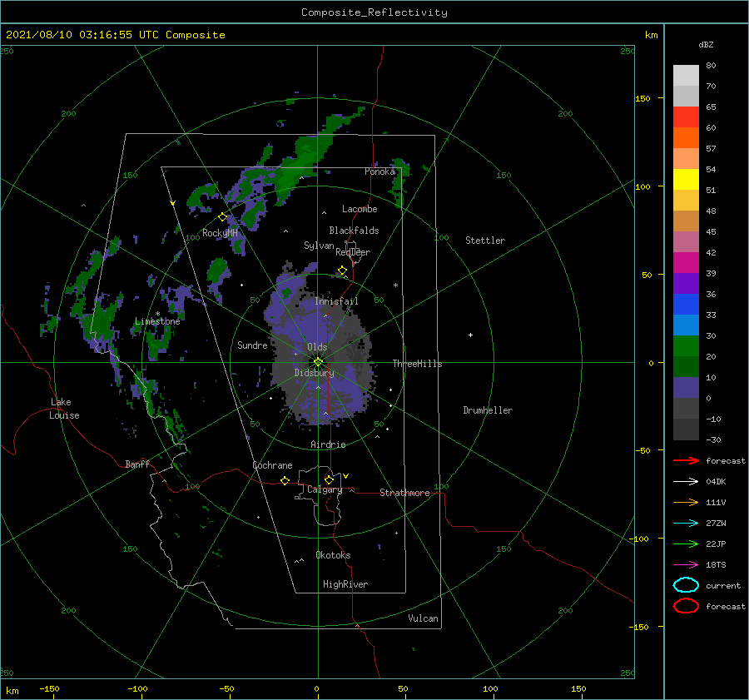
Task: Click the red forecast arrow in legend
Action: [686, 460]
